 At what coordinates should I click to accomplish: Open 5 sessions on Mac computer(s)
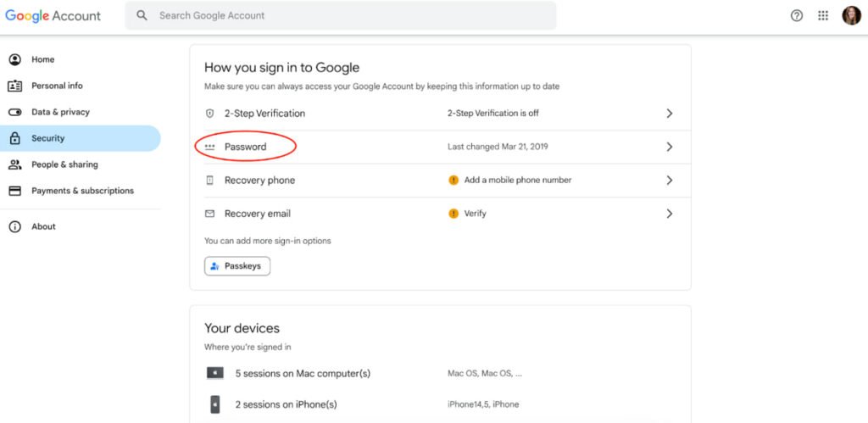pyautogui.click(x=303, y=373)
